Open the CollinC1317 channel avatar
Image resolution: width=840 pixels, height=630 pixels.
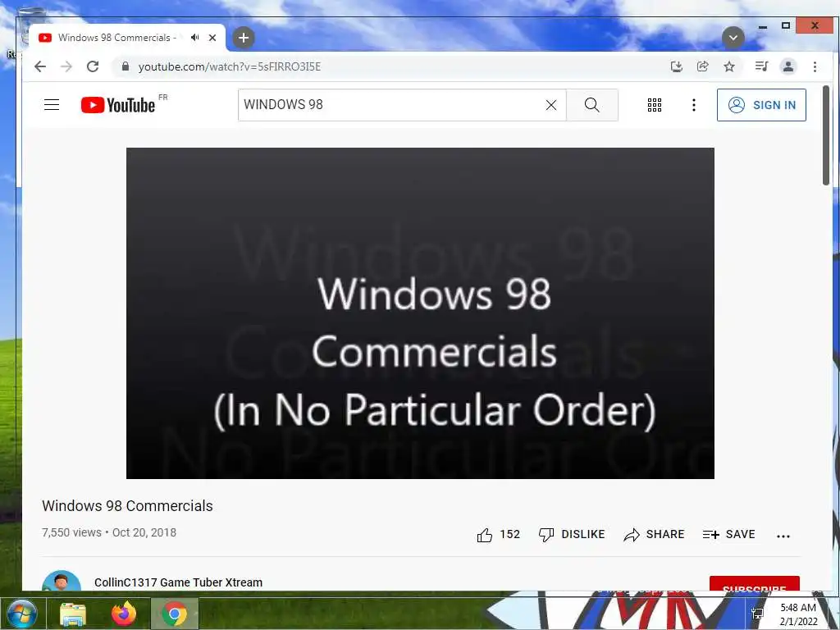point(62,581)
